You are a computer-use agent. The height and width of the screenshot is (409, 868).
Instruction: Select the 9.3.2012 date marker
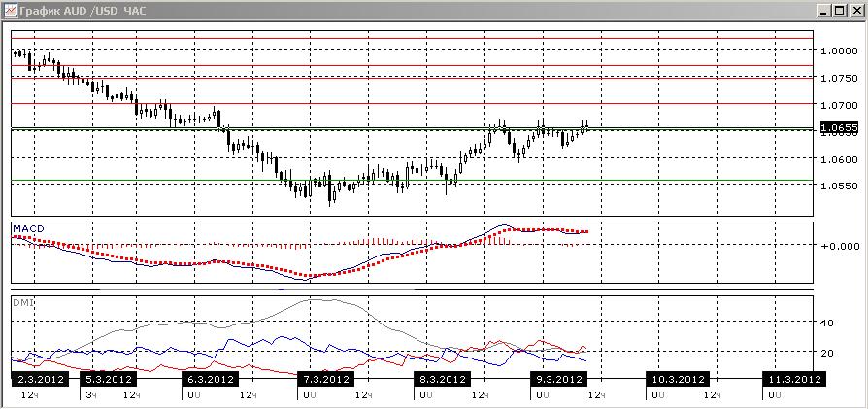[x=557, y=379]
